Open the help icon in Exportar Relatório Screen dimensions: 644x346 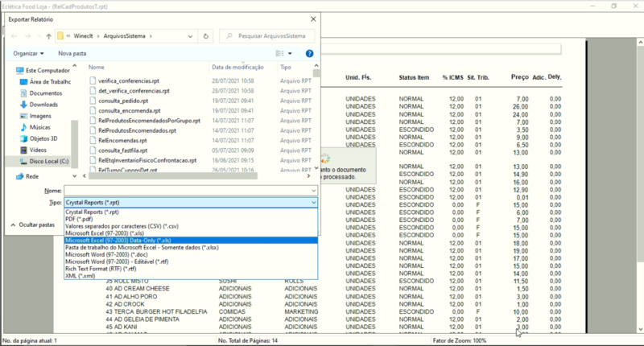pyautogui.click(x=309, y=53)
